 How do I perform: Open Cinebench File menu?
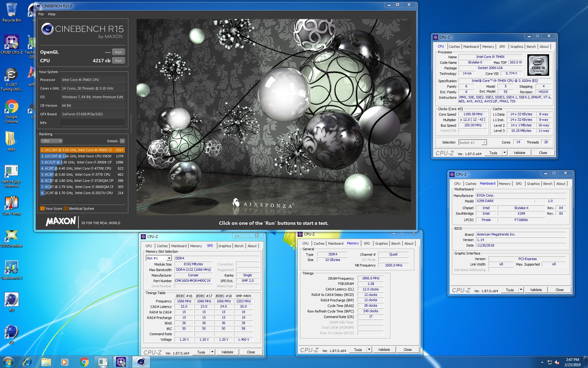pos(41,14)
